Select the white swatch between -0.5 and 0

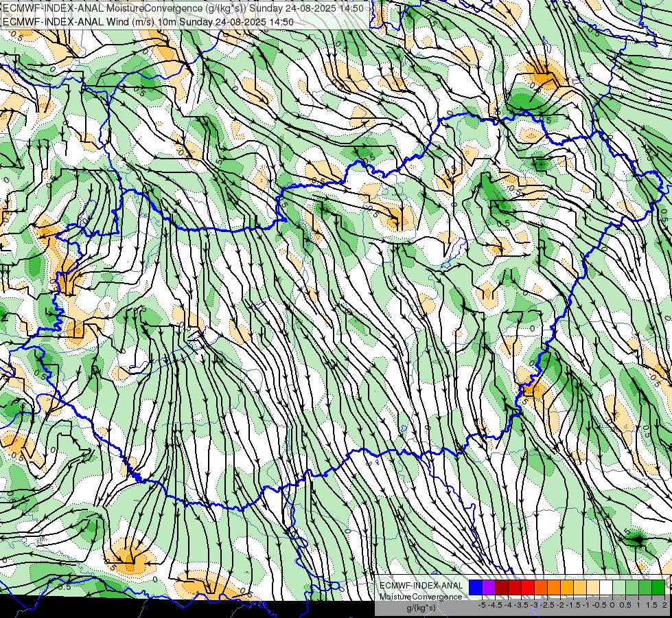pos(606,587)
